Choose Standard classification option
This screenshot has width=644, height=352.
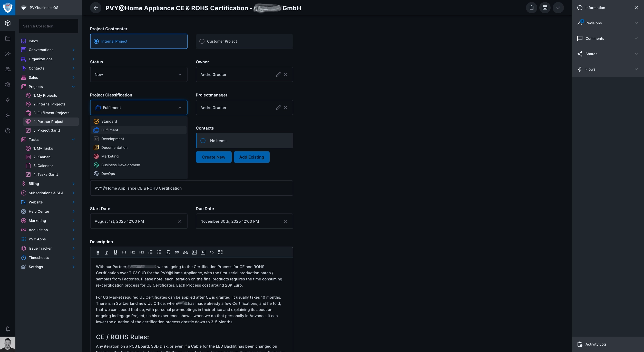pyautogui.click(x=139, y=121)
